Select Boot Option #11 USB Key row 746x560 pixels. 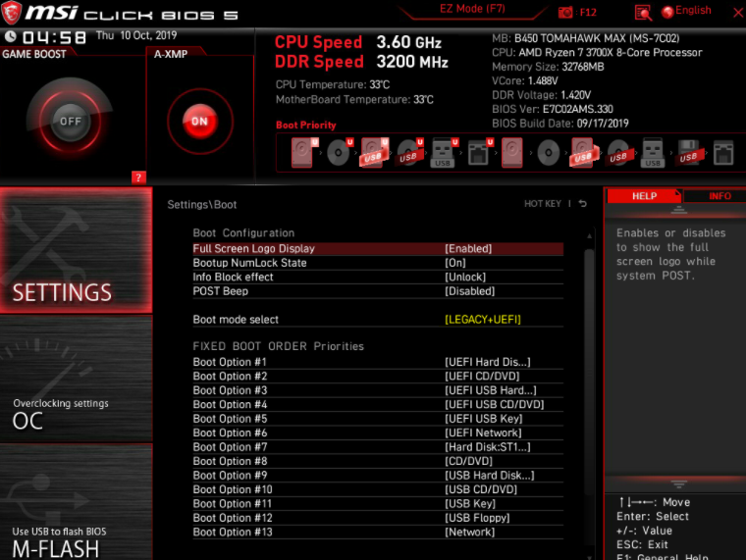(x=378, y=504)
